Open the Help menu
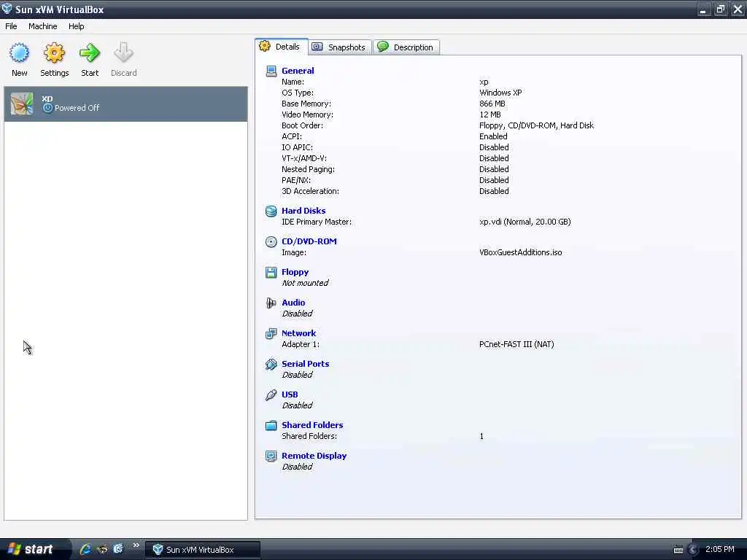This screenshot has width=747, height=560. tap(76, 26)
